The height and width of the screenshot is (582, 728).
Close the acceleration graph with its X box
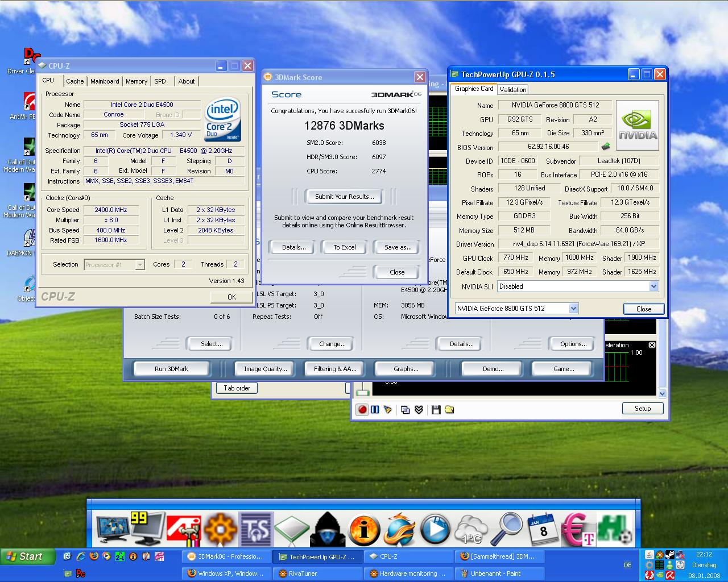coord(652,345)
